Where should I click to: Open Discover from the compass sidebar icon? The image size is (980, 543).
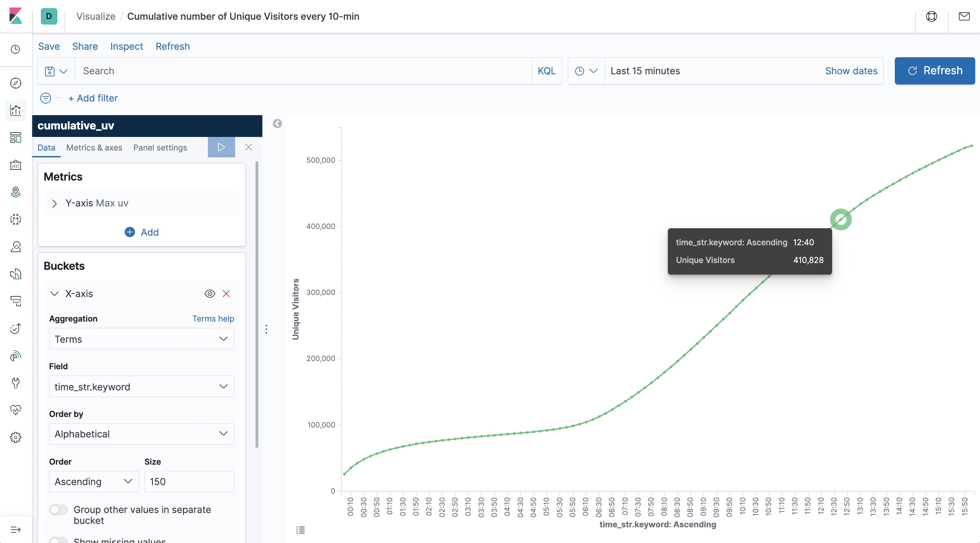tap(16, 83)
